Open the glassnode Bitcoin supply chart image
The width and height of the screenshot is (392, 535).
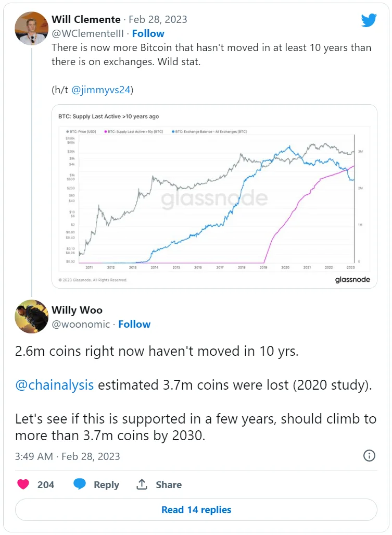point(214,196)
